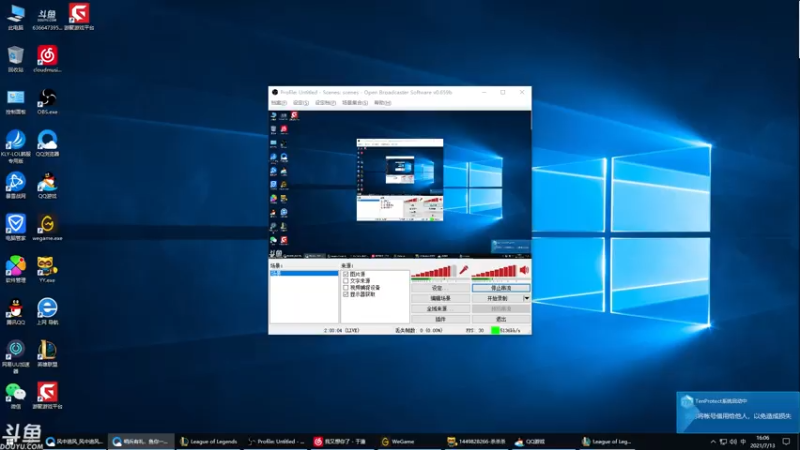The width and height of the screenshot is (800, 450).
Task: Open the QQ游戏 desktop icon
Action: [x=47, y=185]
